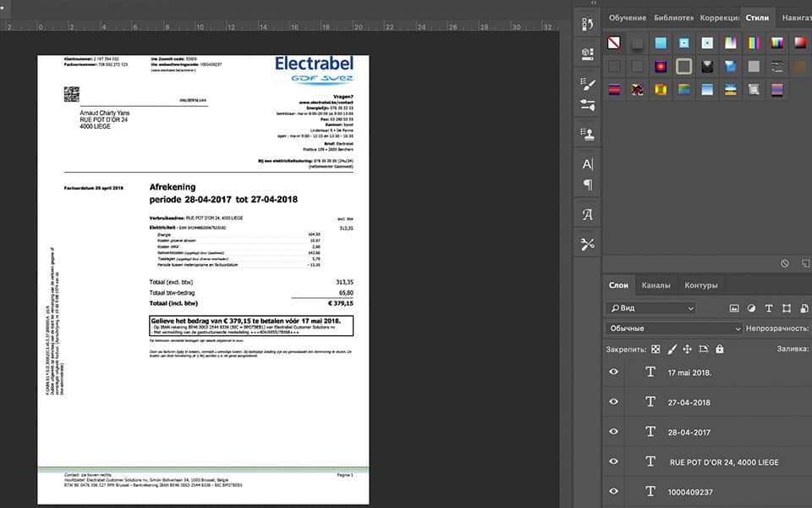
Task: Hide the '17 mai 2018.' text layer
Action: click(614, 372)
